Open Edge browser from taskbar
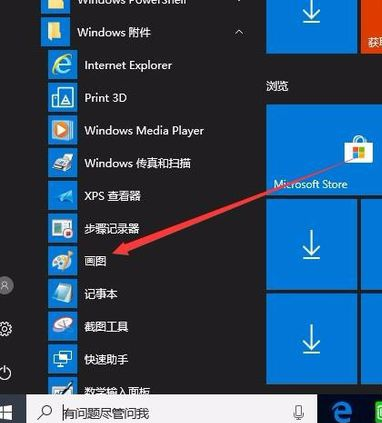Image resolution: width=382 pixels, height=423 pixels. click(342, 412)
